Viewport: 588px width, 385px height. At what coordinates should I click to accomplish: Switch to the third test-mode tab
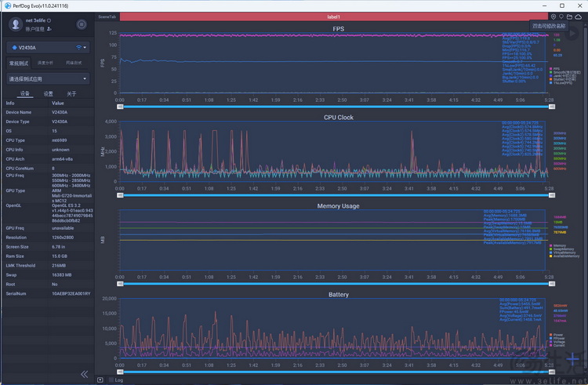tap(74, 63)
